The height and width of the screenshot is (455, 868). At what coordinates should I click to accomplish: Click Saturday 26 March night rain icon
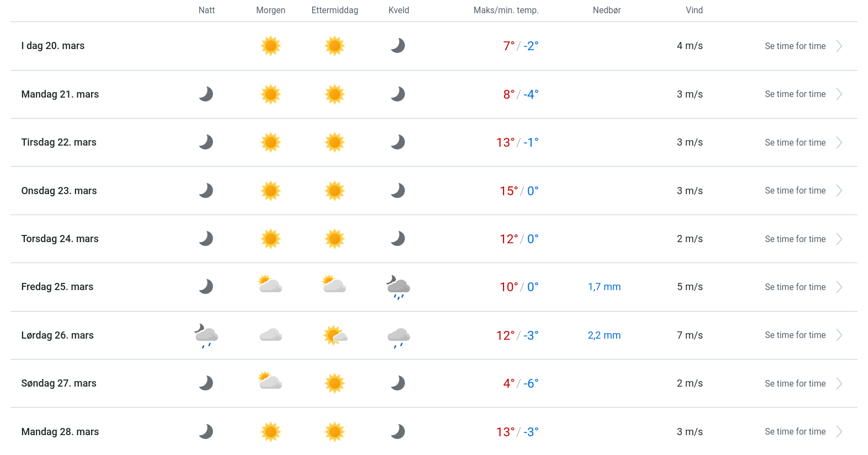[x=206, y=335]
